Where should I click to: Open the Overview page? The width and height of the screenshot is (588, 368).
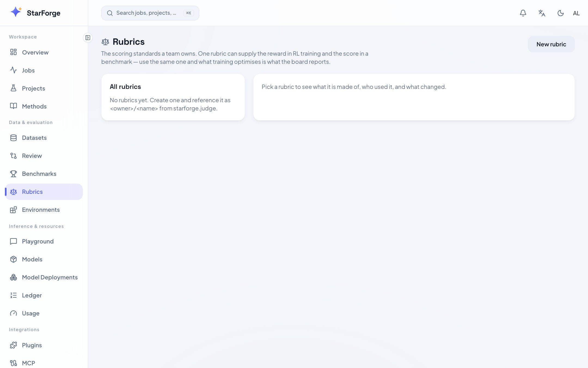coord(44,52)
